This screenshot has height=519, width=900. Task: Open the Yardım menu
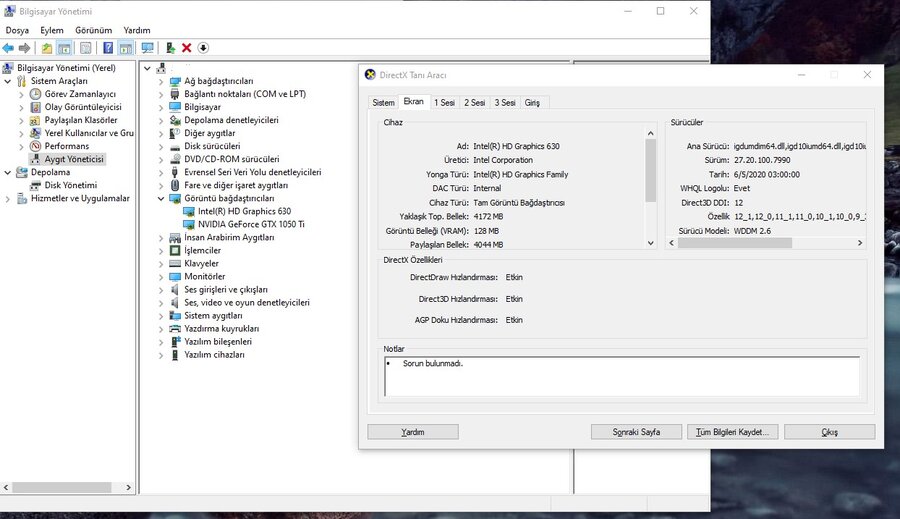137,30
